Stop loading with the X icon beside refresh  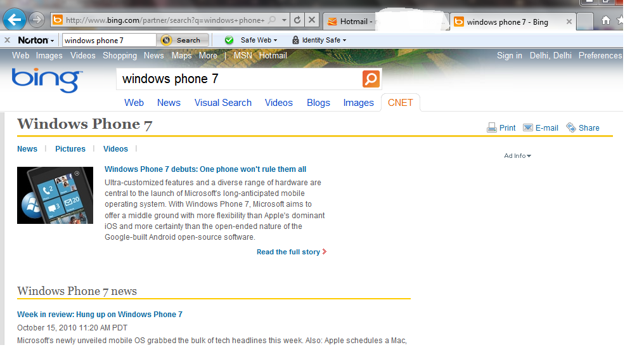312,20
